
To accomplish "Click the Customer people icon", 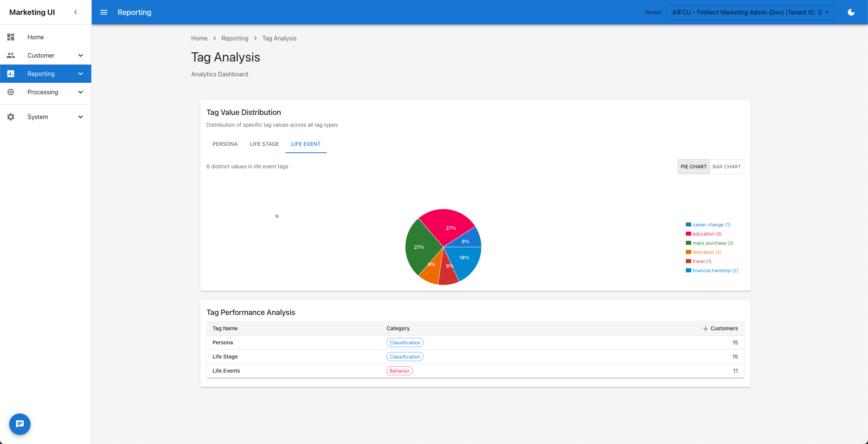I will click(10, 55).
